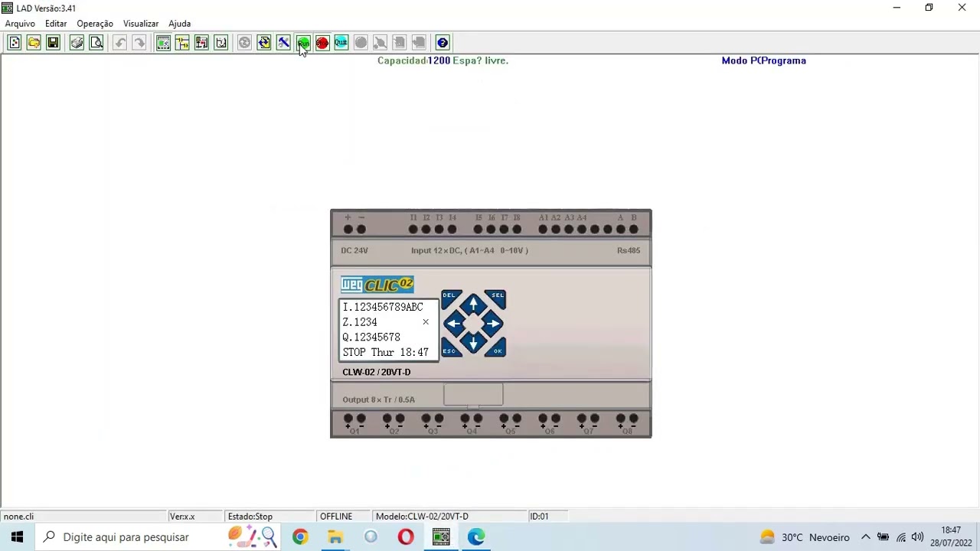980x551 pixels.
Task: Open Microsoft Edge from the taskbar
Action: coord(476,537)
